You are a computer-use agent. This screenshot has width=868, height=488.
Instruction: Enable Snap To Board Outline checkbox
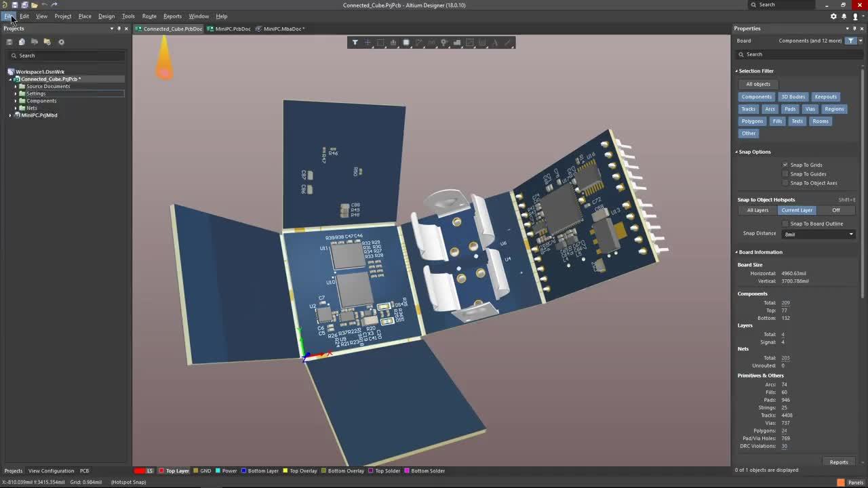pyautogui.click(x=785, y=224)
